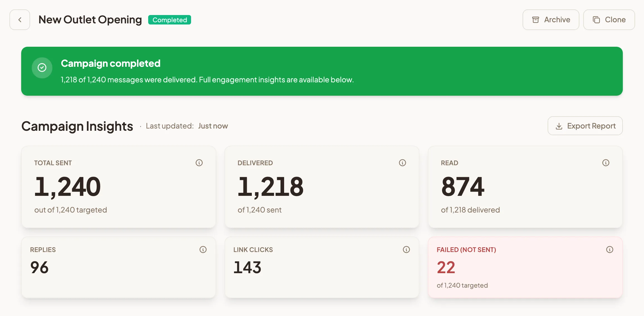Click the TOTAL SENT label
The width and height of the screenshot is (644, 316).
tap(53, 163)
